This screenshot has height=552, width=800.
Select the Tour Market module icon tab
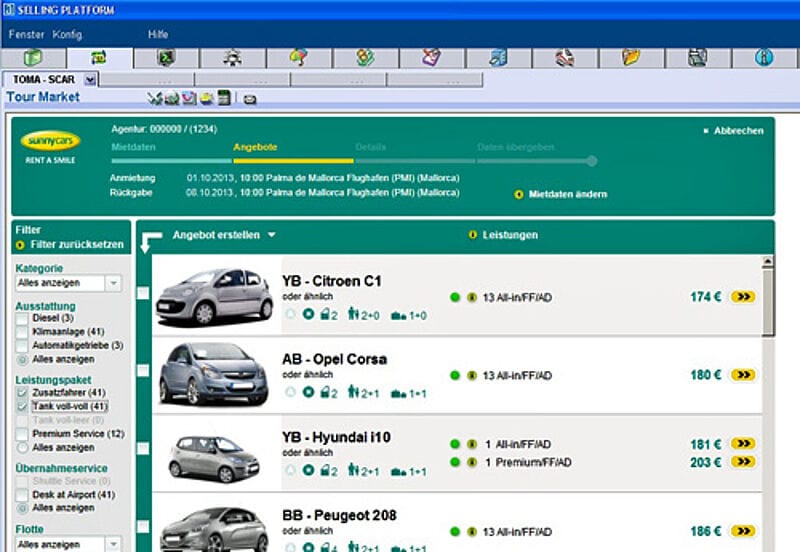coord(99,58)
